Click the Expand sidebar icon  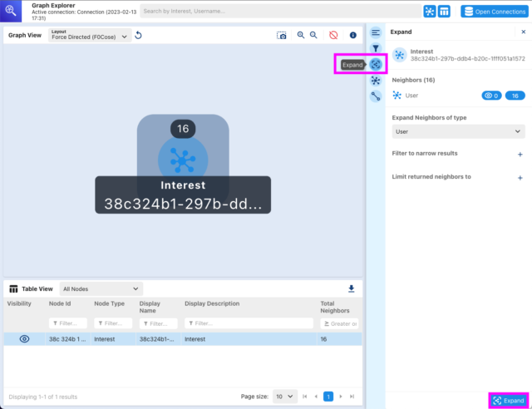pyautogui.click(x=377, y=64)
